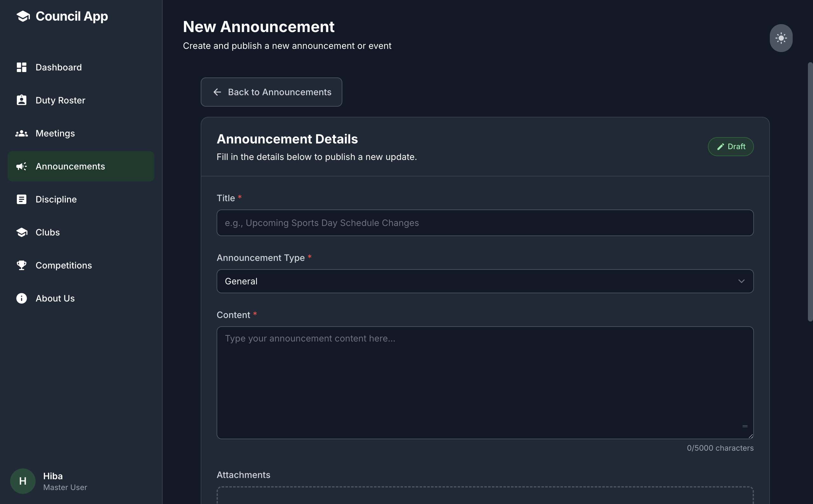Click the Discipline document icon
Image resolution: width=813 pixels, height=504 pixels.
coord(22,199)
